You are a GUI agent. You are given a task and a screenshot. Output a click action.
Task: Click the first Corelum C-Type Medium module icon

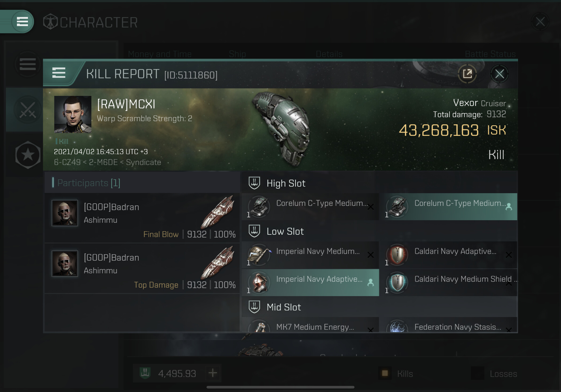tap(259, 207)
